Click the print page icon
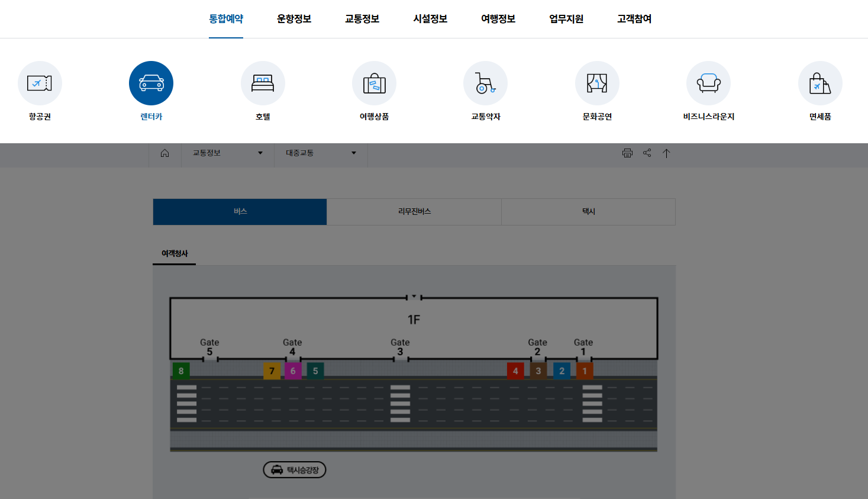 pyautogui.click(x=627, y=153)
